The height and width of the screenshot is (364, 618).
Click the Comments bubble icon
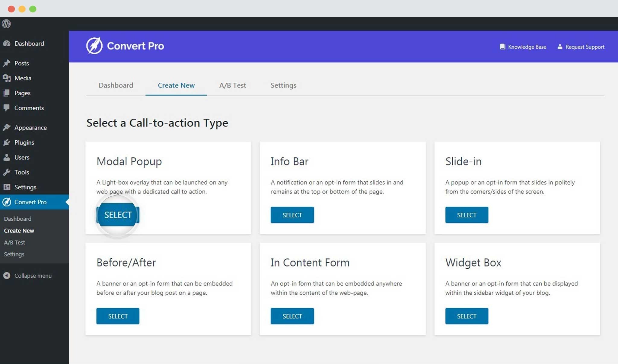[x=7, y=108]
